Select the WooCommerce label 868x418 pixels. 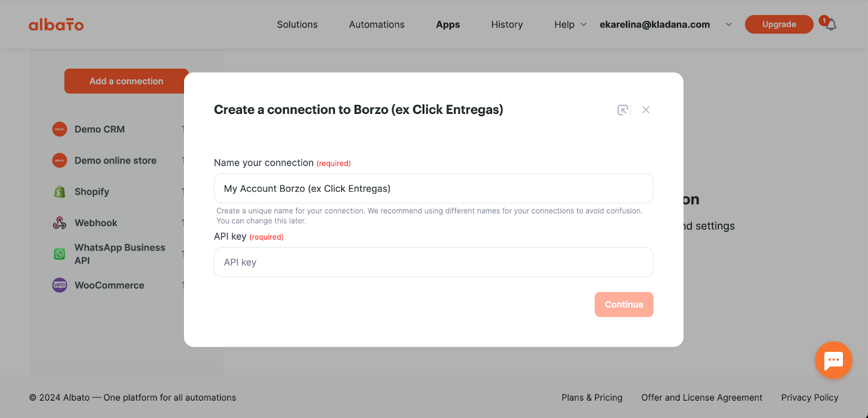tap(110, 285)
